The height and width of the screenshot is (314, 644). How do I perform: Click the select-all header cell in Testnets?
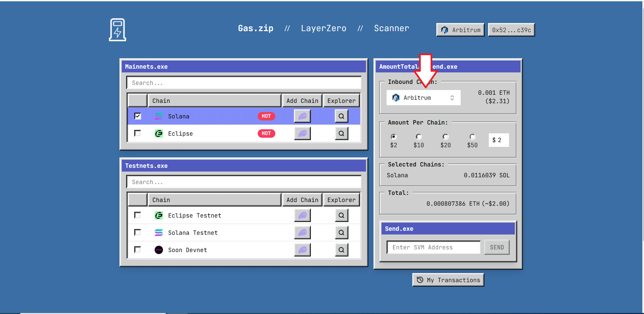(137, 200)
